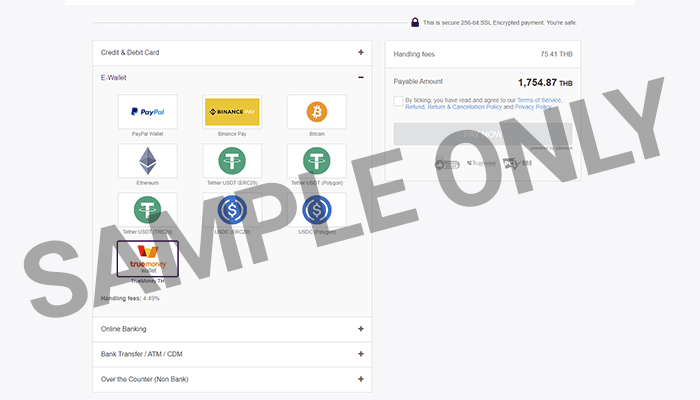
Task: Choose Binance Pay as payment method
Action: pos(232,112)
